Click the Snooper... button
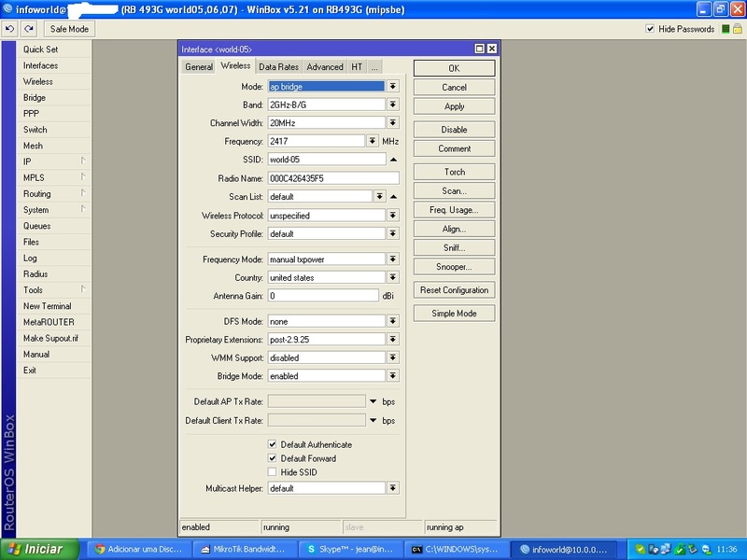 pos(454,267)
